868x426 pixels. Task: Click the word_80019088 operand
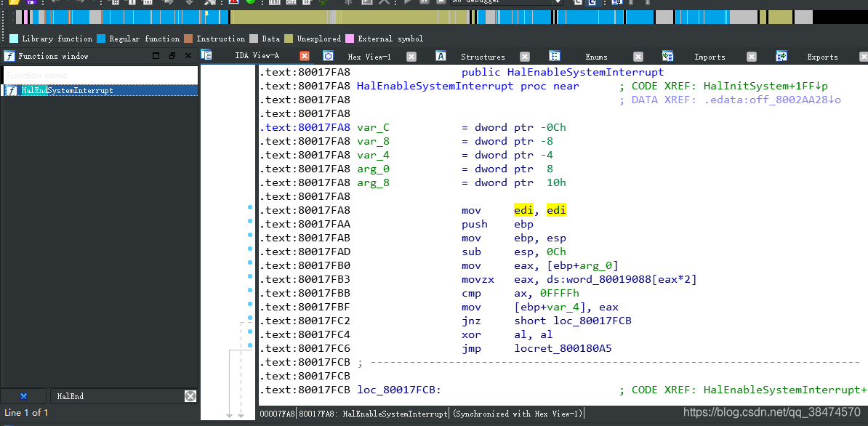tap(600, 279)
